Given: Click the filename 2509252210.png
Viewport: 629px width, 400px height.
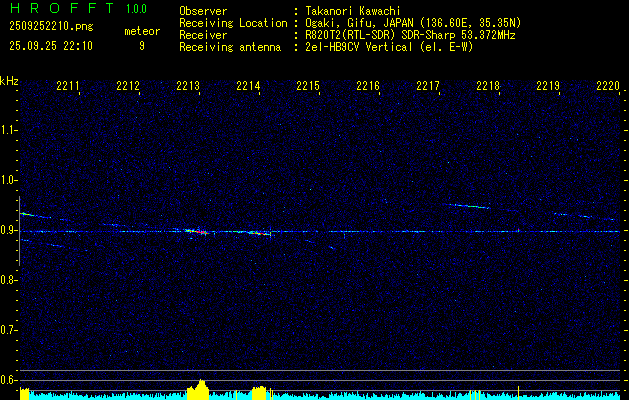Looking at the screenshot, I should click(x=51, y=26).
